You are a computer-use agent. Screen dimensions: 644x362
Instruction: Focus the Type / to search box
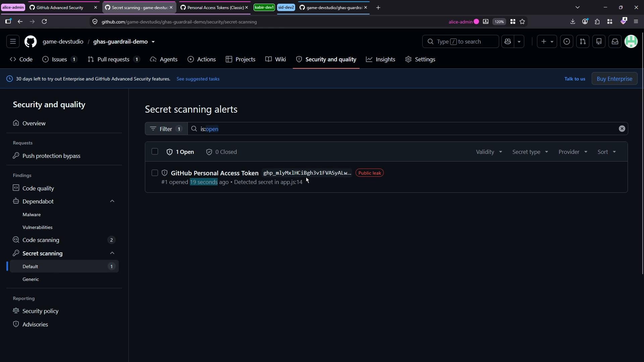461,42
